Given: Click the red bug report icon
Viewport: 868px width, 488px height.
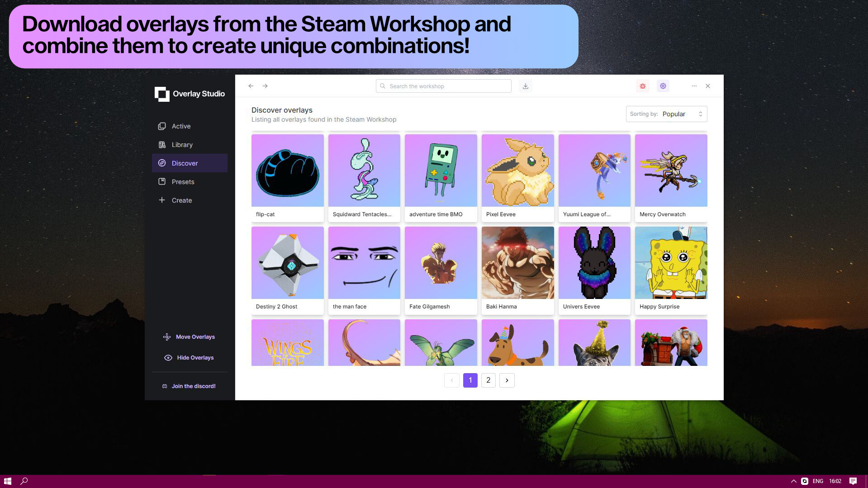Looking at the screenshot, I should (642, 86).
